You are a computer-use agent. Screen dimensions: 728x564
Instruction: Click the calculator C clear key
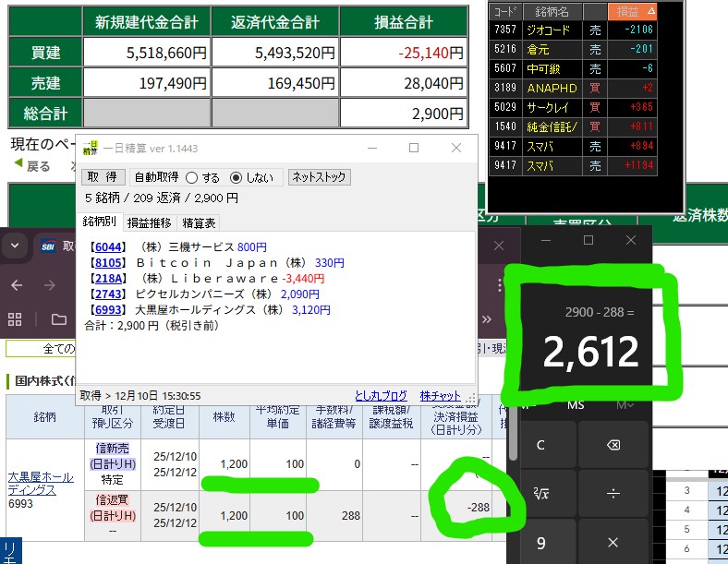540,445
